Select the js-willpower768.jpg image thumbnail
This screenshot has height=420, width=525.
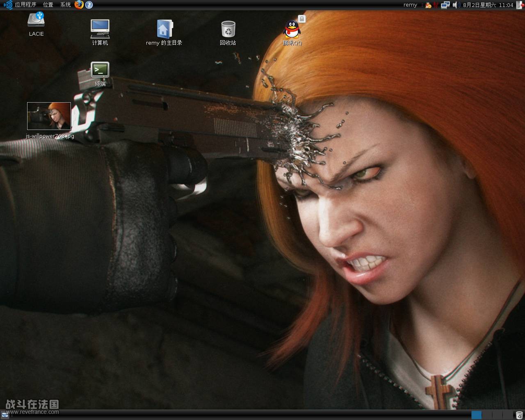(x=49, y=116)
